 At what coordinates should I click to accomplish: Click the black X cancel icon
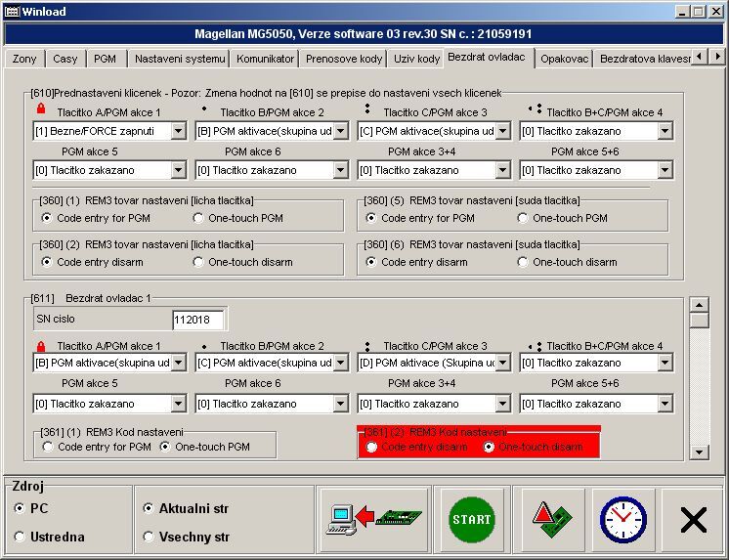[693, 518]
